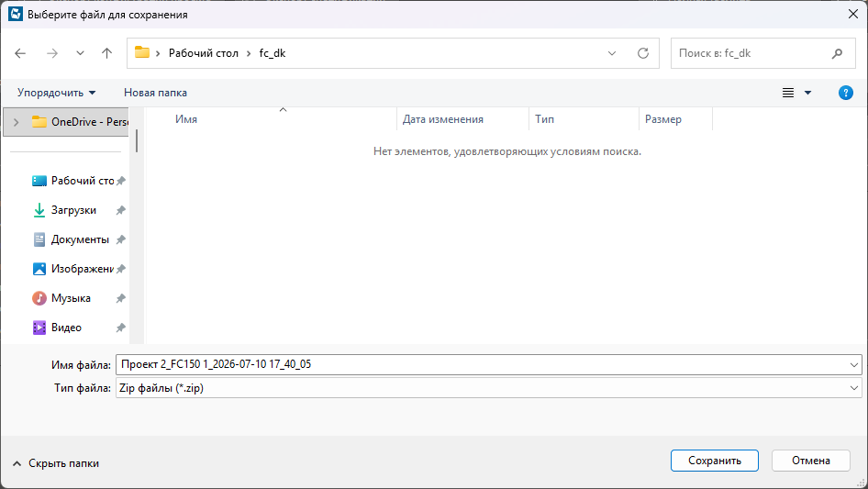Open the Имя файла dropdown arrow
This screenshot has height=489, width=868.
853,364
